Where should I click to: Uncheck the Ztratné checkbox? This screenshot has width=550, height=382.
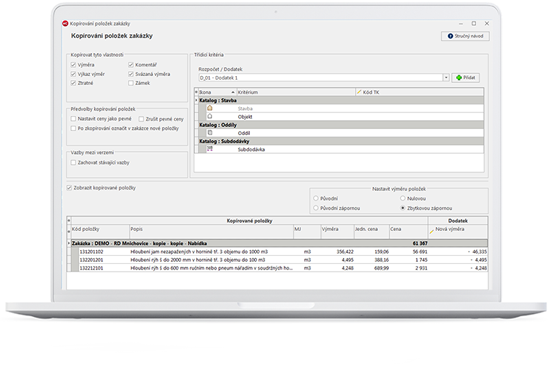pos(73,83)
